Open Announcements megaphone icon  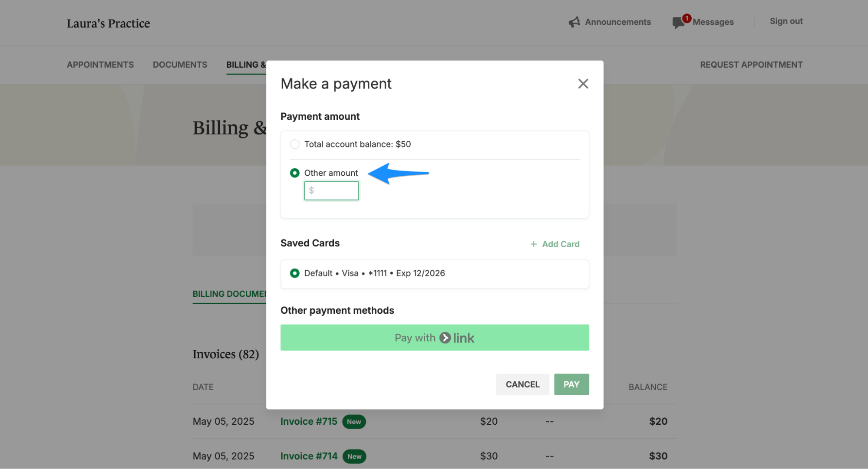point(574,22)
